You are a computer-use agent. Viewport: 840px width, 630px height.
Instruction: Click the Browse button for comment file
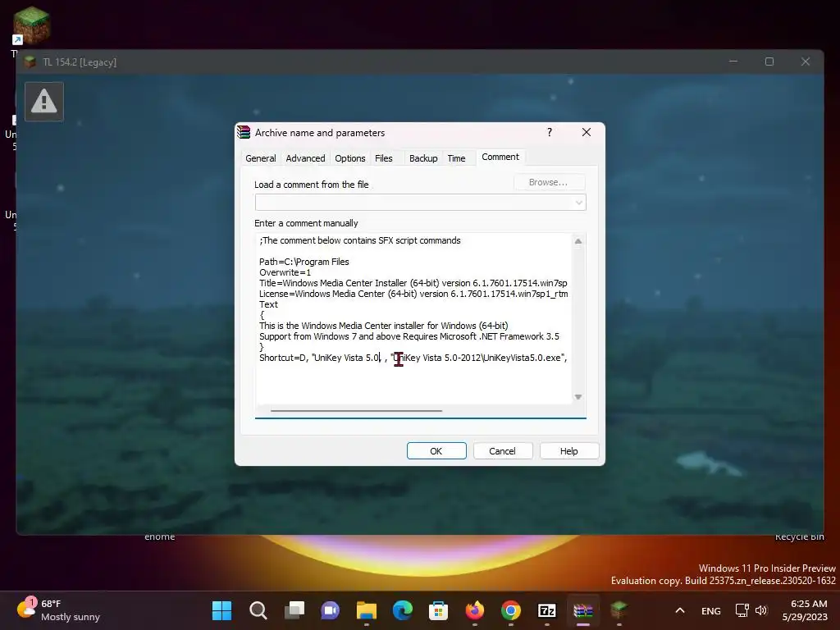click(548, 182)
